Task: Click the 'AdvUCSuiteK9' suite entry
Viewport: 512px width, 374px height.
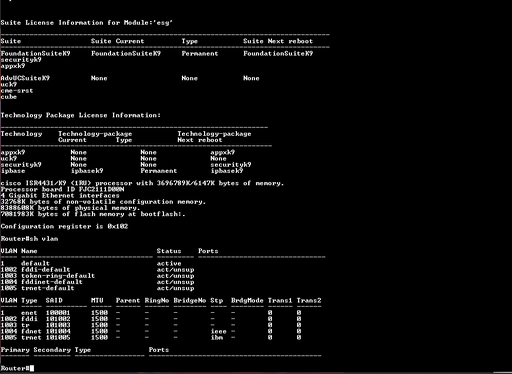Action: point(25,78)
